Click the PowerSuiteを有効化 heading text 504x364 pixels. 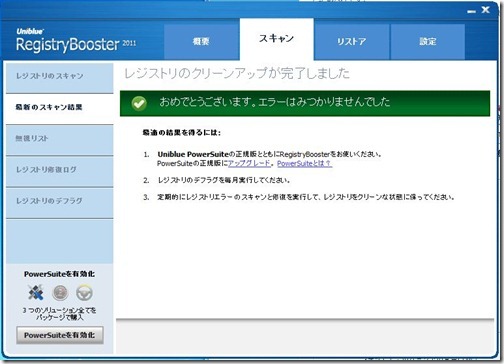pos(59,274)
